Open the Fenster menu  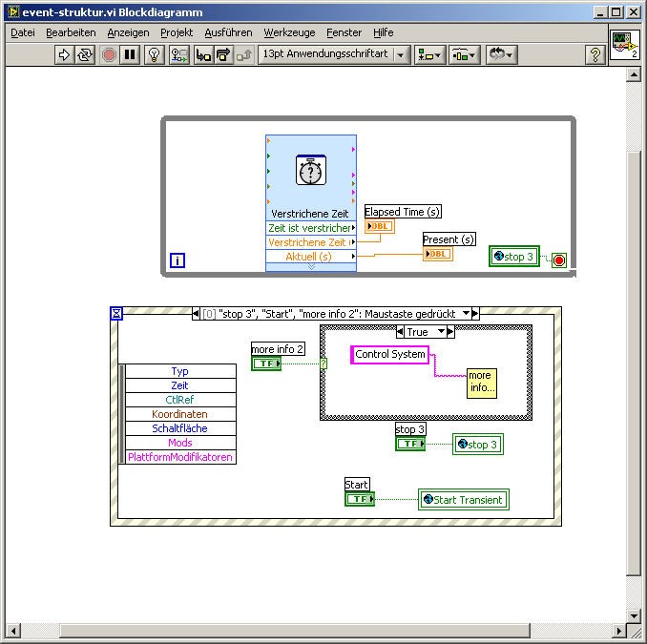click(344, 32)
